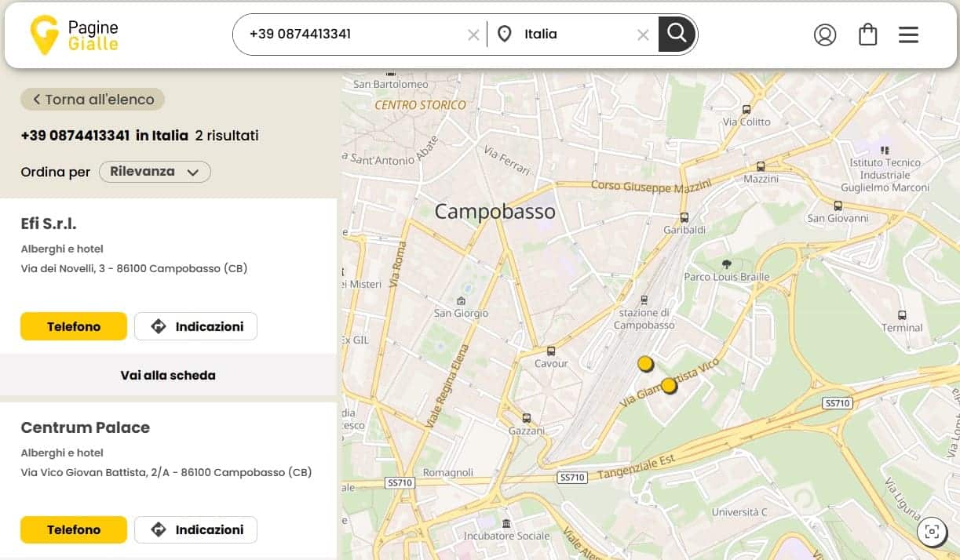The height and width of the screenshot is (560, 960).
Task: Open the Centrum Palace listing title
Action: point(85,427)
